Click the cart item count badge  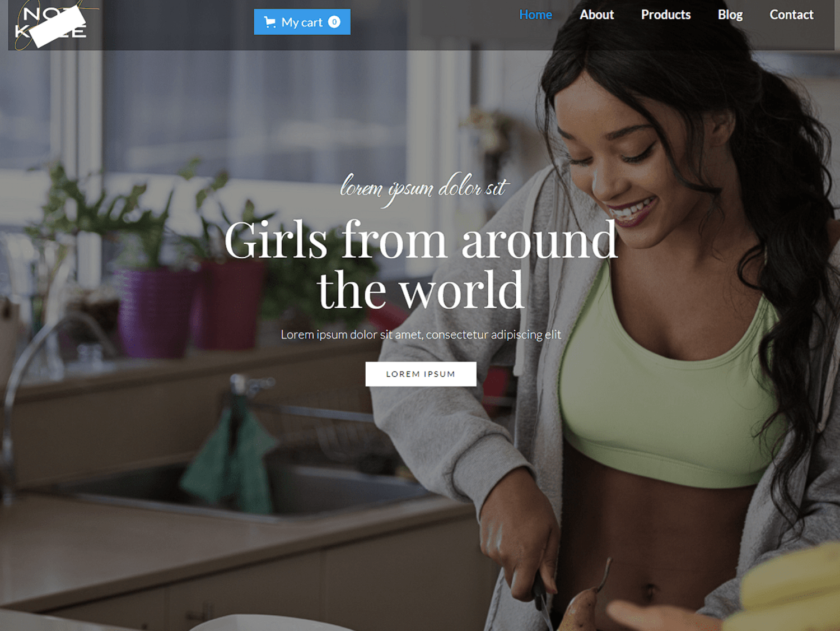click(334, 22)
